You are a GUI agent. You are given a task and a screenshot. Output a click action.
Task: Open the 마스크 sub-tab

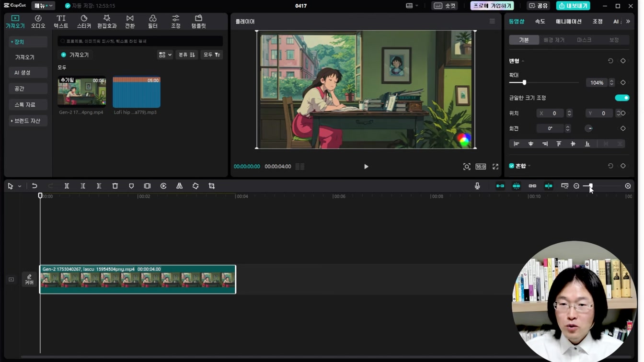pos(584,40)
